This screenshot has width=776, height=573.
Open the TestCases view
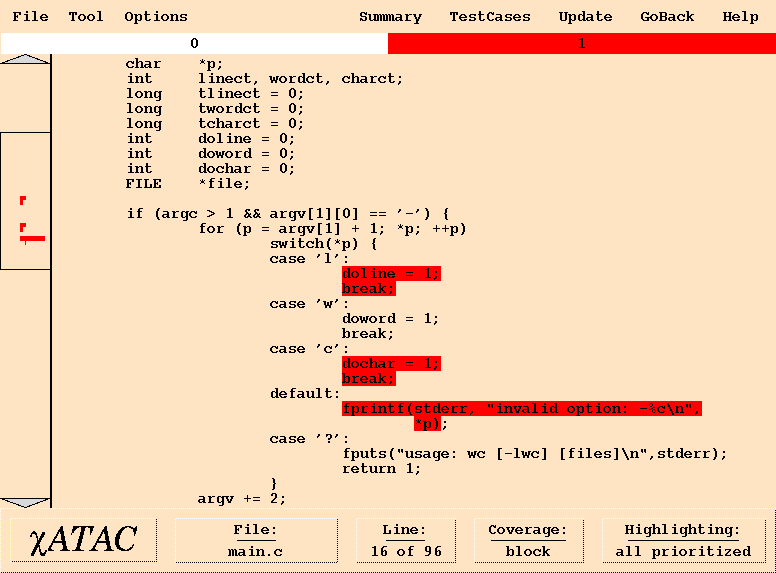click(x=490, y=17)
